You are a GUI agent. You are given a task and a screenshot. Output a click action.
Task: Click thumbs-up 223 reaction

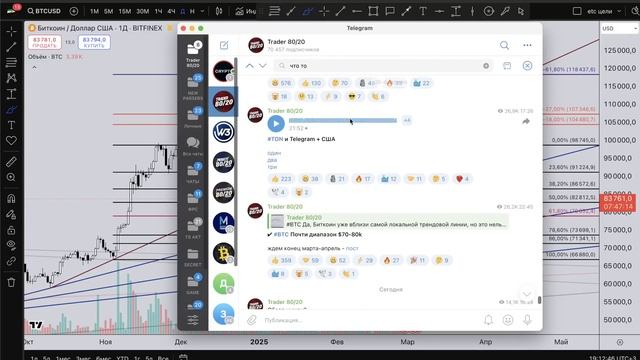[x=282, y=179]
